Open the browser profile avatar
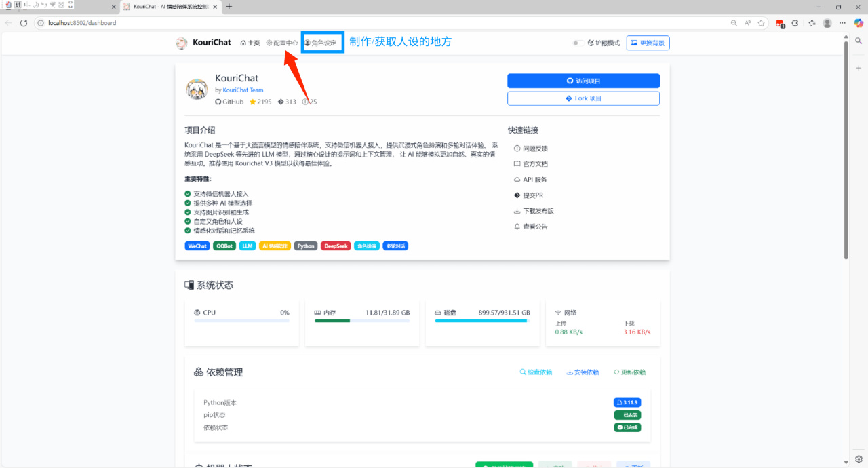The width and height of the screenshot is (868, 468). point(827,22)
